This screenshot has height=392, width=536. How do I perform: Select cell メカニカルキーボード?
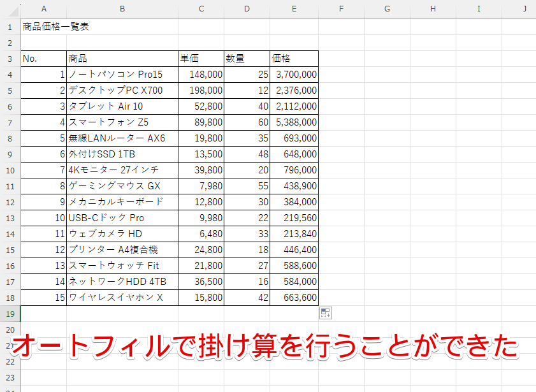(122, 202)
